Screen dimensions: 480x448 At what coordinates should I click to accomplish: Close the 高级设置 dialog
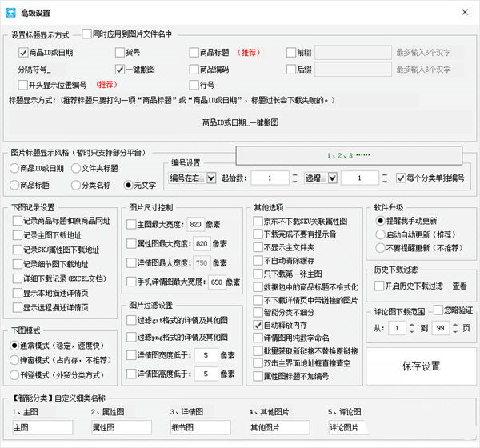(x=464, y=11)
